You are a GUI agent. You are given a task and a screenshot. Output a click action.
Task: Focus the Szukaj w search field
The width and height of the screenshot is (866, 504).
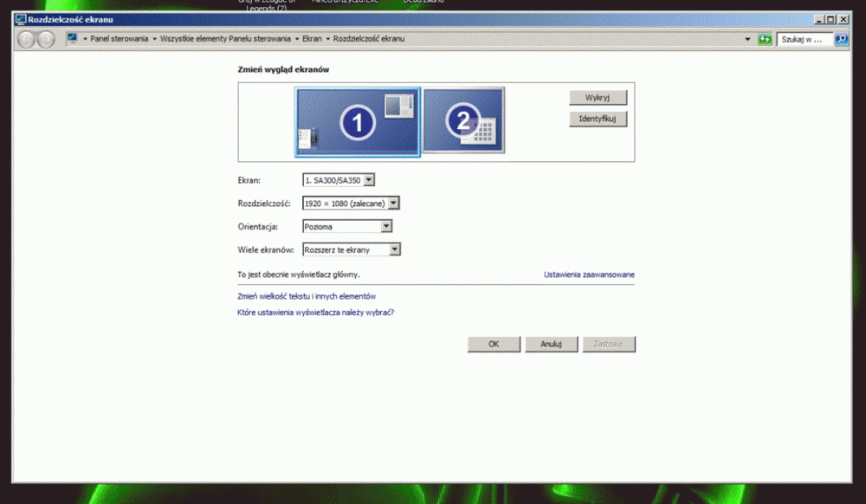805,39
